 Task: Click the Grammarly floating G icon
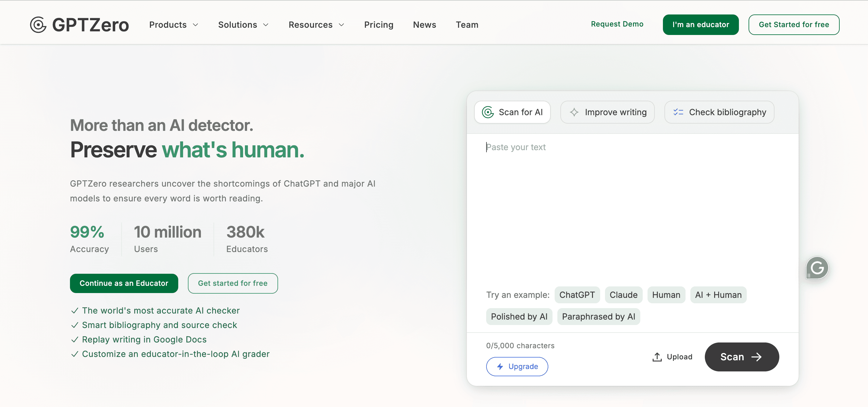817,268
